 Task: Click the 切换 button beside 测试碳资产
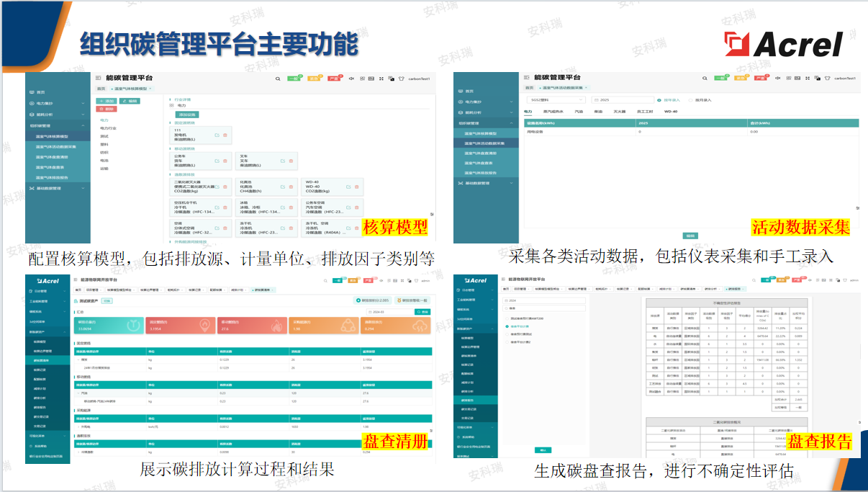click(x=107, y=301)
